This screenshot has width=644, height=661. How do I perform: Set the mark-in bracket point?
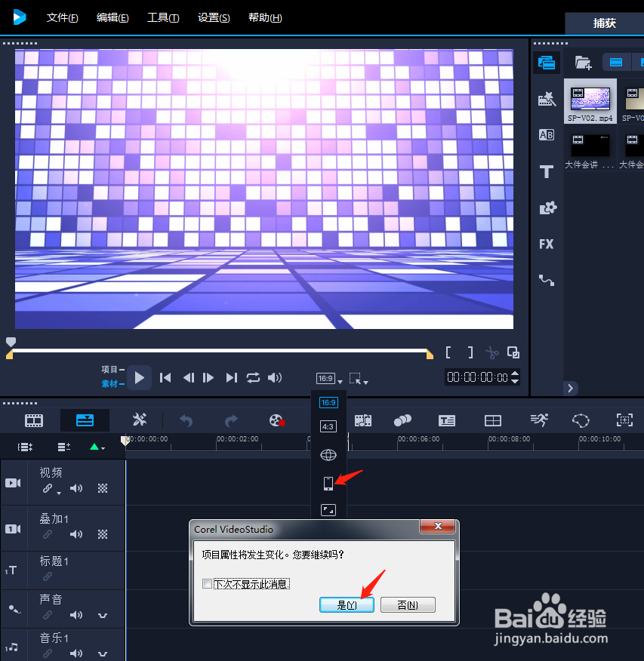click(448, 352)
